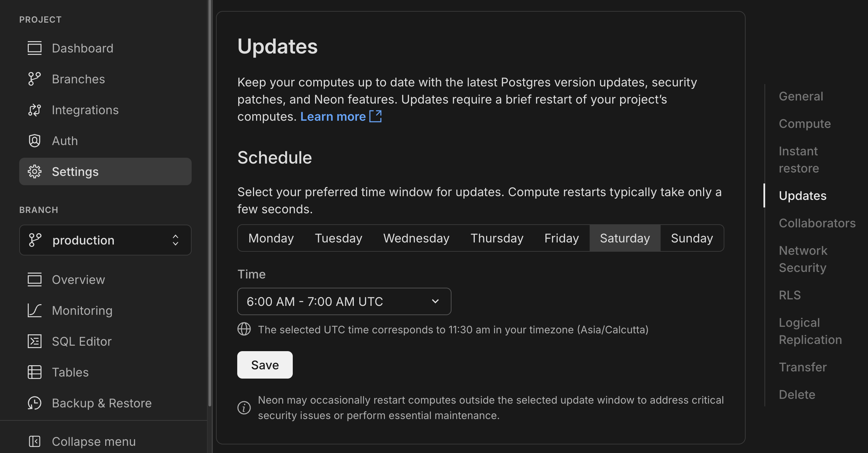Open Backup & Restore via its clock icon

pos(35,403)
